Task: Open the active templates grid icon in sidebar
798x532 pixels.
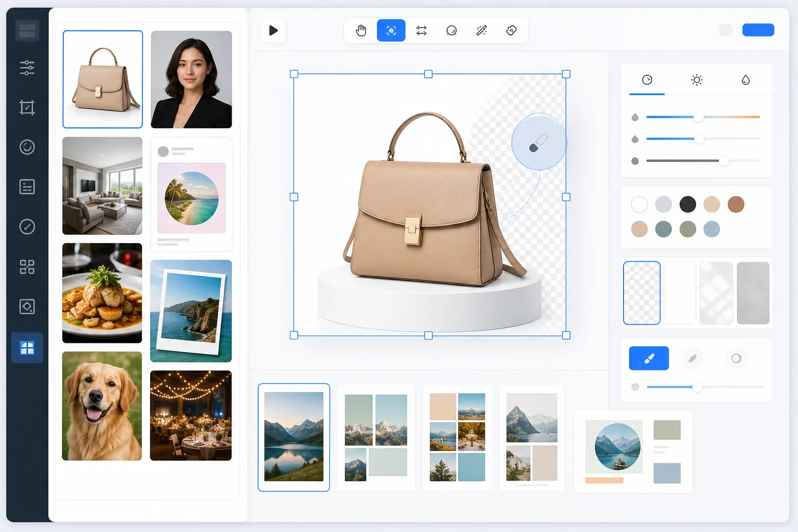Action: tap(27, 348)
